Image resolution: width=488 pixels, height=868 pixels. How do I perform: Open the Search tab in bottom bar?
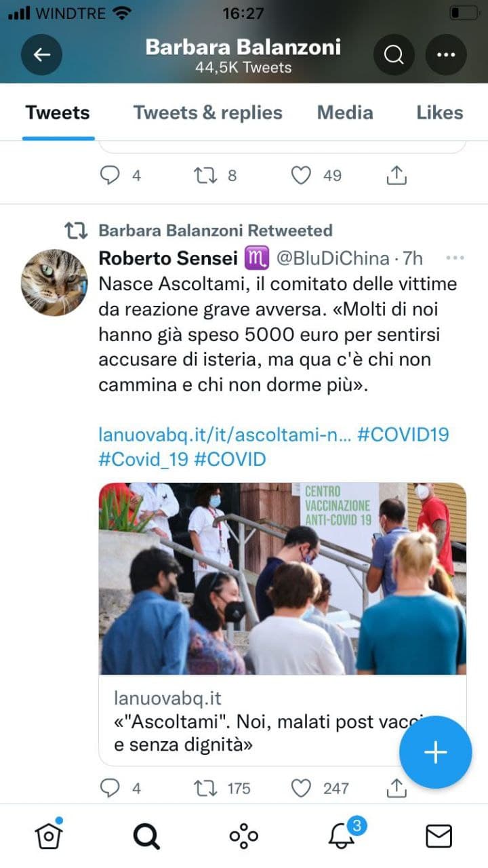[x=146, y=836]
